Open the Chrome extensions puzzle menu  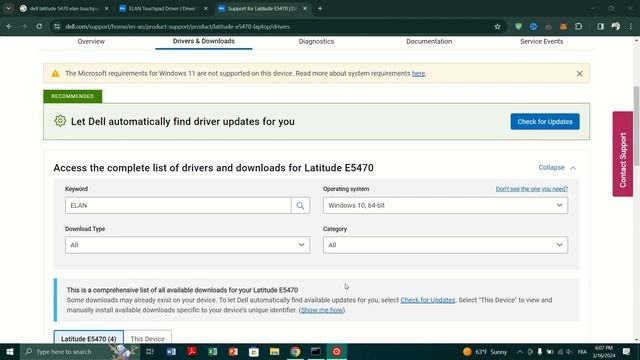(x=578, y=27)
